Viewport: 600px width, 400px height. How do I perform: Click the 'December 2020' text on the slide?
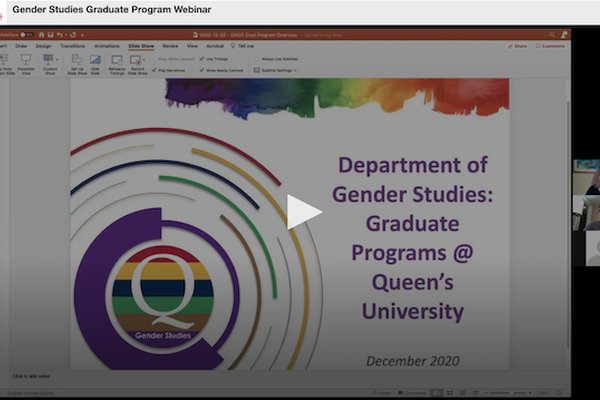[x=412, y=361]
